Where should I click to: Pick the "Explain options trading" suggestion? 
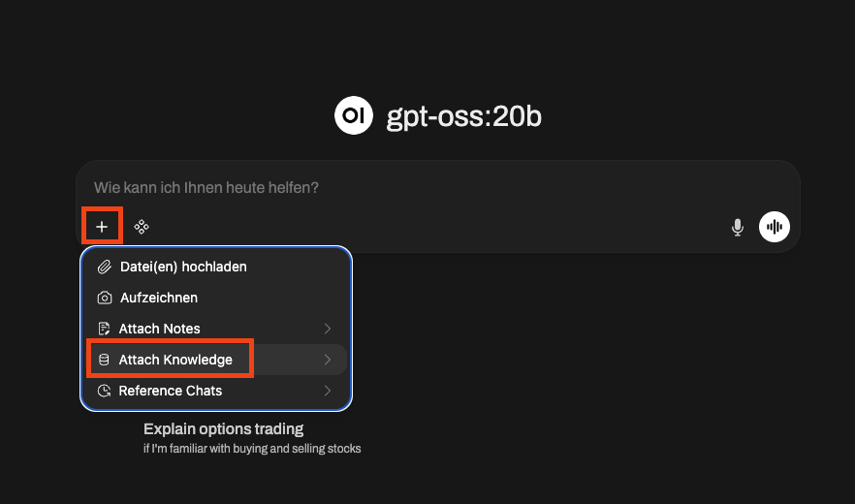pyautogui.click(x=224, y=428)
